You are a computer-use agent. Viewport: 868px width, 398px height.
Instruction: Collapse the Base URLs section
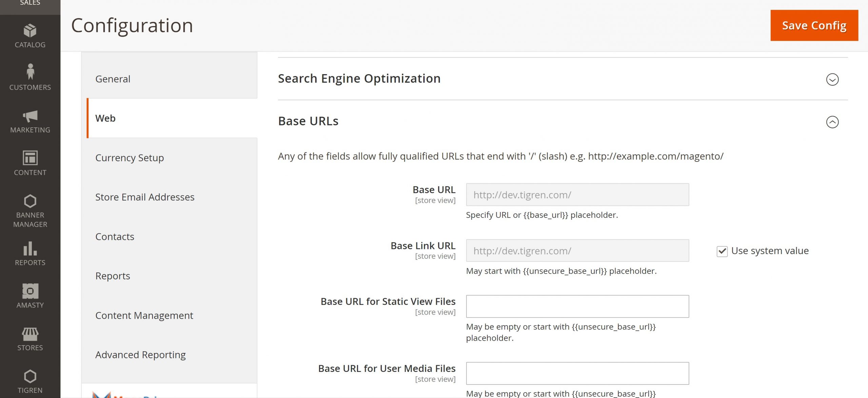[x=832, y=122]
